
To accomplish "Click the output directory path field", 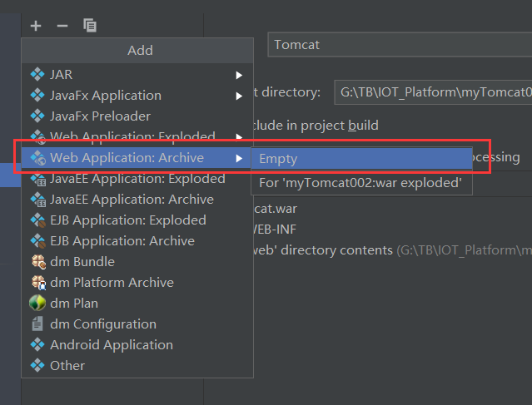I will (431, 92).
